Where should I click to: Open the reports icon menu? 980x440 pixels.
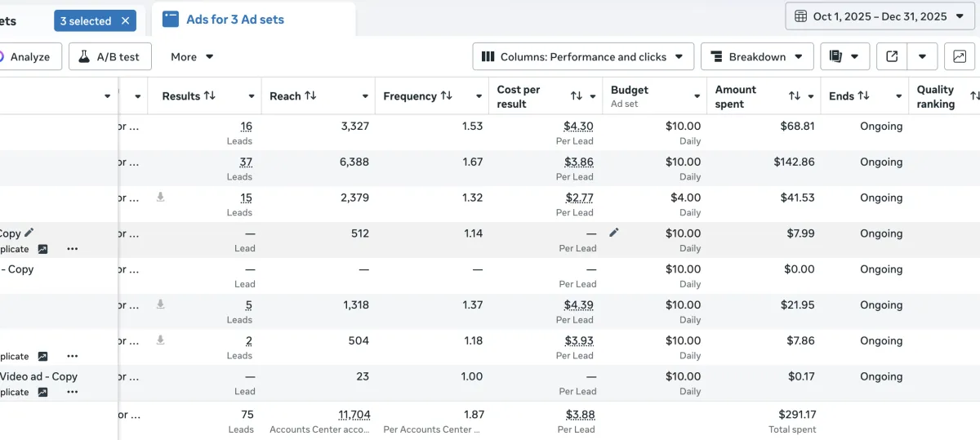(844, 57)
